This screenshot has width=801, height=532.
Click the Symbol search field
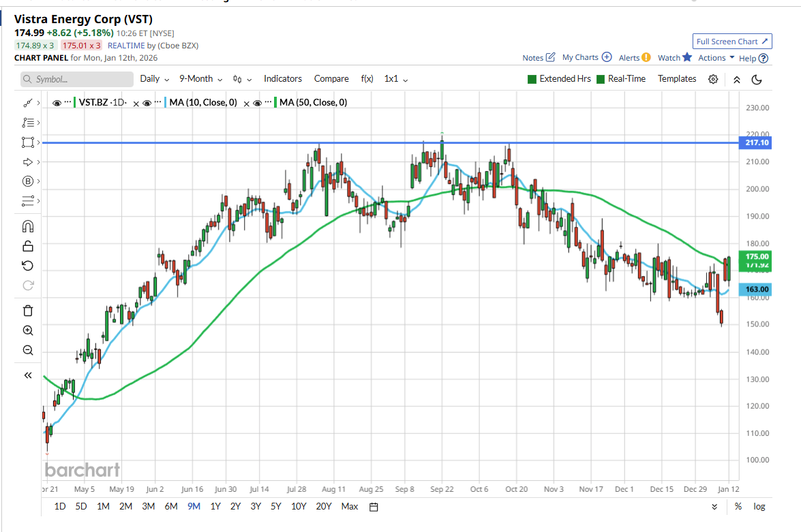[x=77, y=79]
